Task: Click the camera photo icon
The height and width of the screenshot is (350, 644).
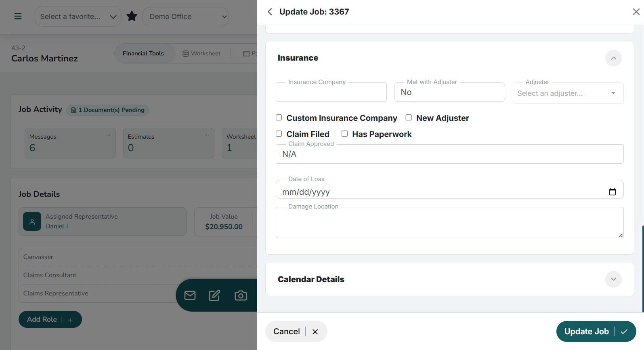Action: 241,295
